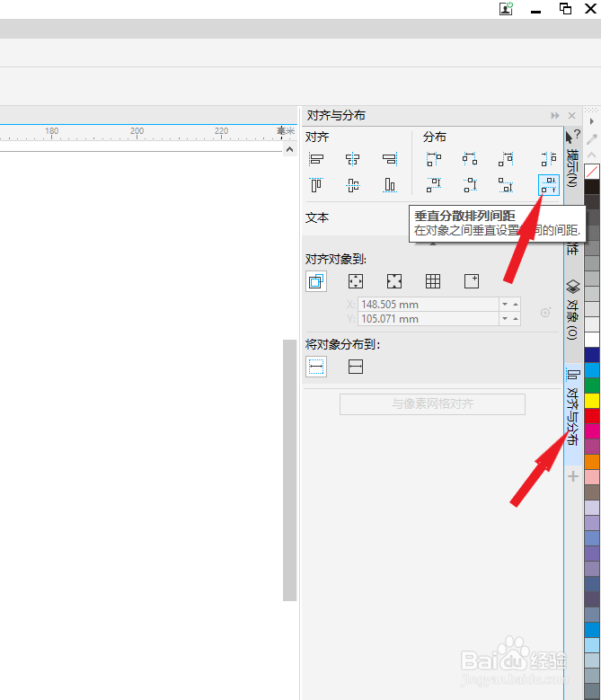Pick the cyan color swatch
Screen dimensions: 601x700
pos(592,370)
